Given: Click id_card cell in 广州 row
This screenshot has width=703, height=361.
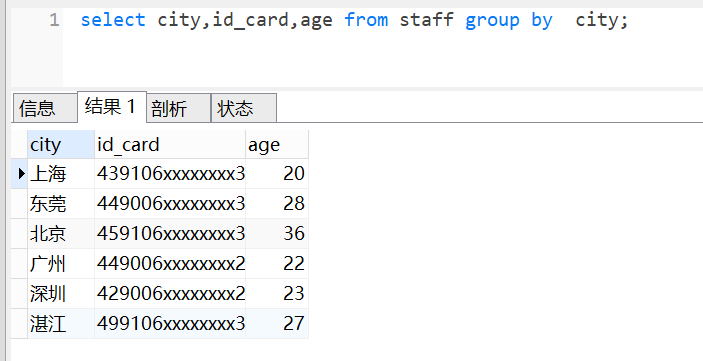Looking at the screenshot, I should pyautogui.click(x=170, y=264).
